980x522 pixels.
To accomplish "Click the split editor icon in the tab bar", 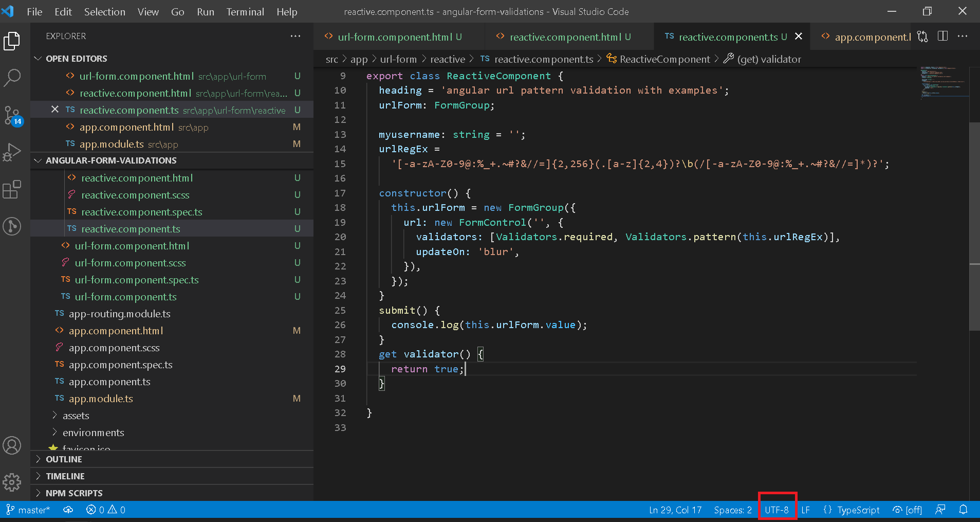I will 943,36.
